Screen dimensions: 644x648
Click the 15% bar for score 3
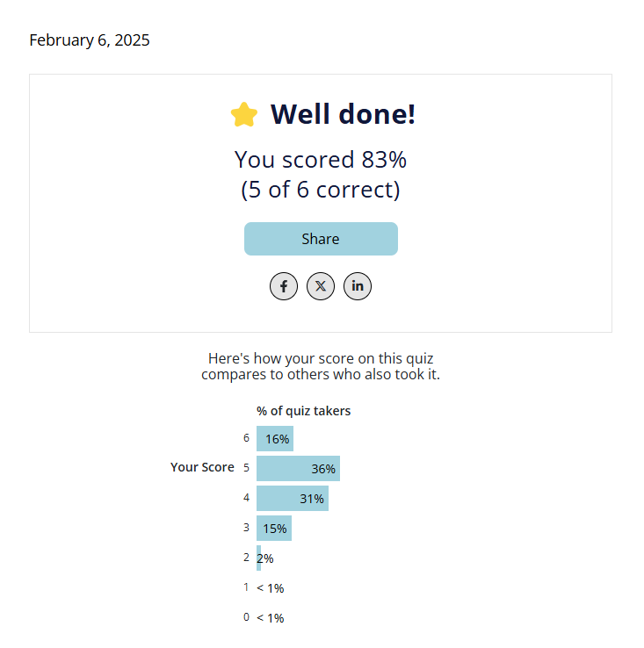[274, 528]
